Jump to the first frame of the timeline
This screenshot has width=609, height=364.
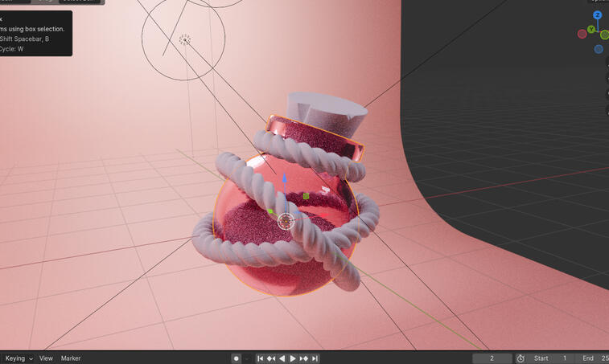click(x=260, y=358)
